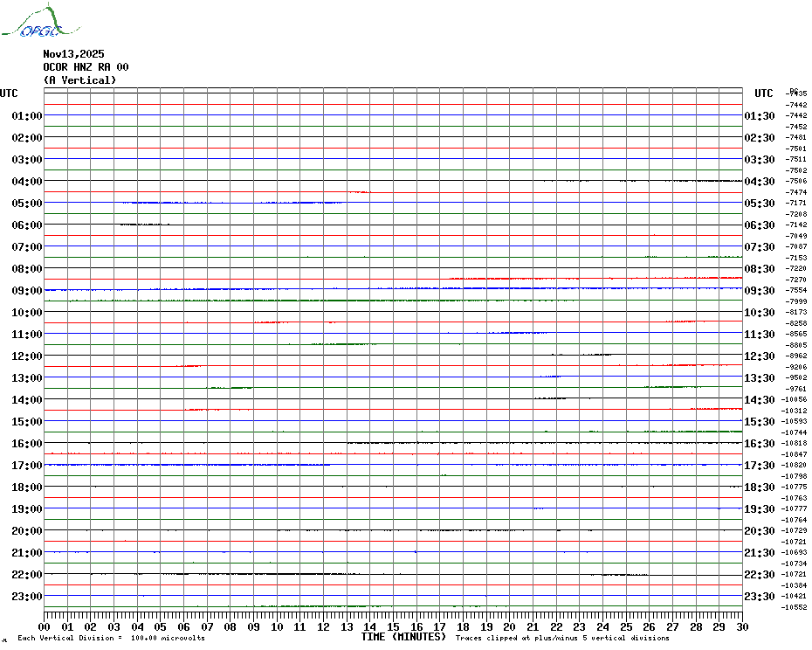Click the 16:30 label on the right
Image resolution: width=812 pixels, height=650 pixels.
point(760,444)
